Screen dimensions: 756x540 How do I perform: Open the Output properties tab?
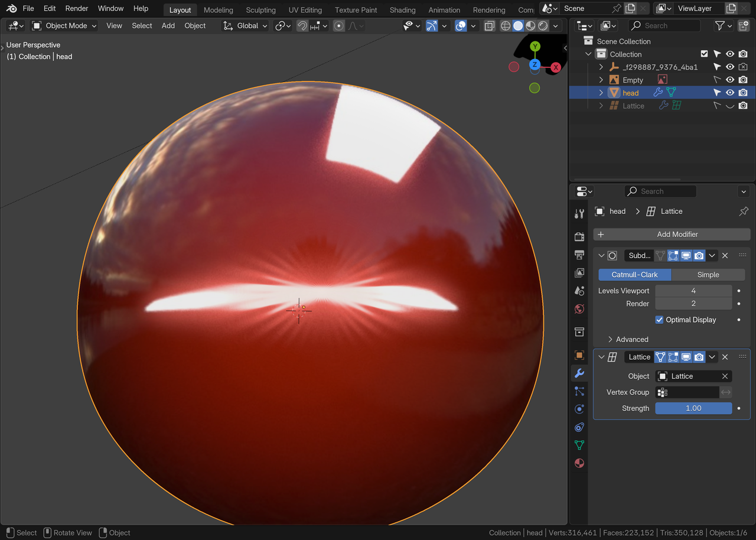coord(579,255)
